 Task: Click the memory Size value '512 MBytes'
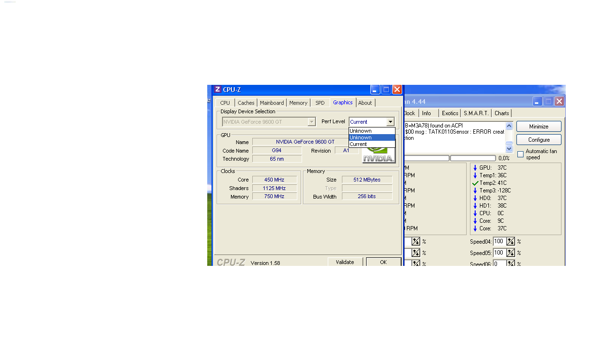pyautogui.click(x=367, y=180)
